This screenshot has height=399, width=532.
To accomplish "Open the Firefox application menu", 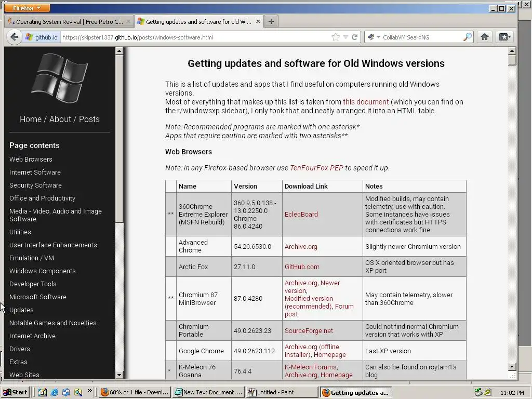I will click(27, 8).
